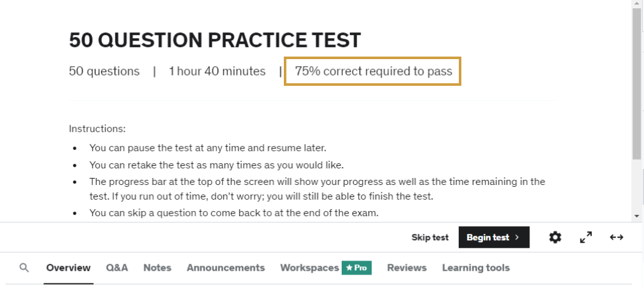Enter fullscreen with the diagonal arrows icon
This screenshot has width=644, height=286.
pyautogui.click(x=586, y=237)
